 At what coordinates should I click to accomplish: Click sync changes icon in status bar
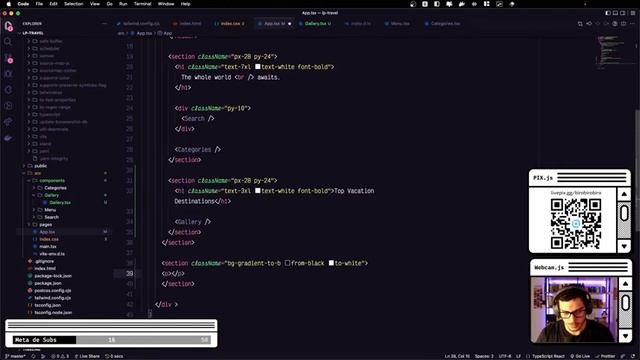pyautogui.click(x=33, y=356)
